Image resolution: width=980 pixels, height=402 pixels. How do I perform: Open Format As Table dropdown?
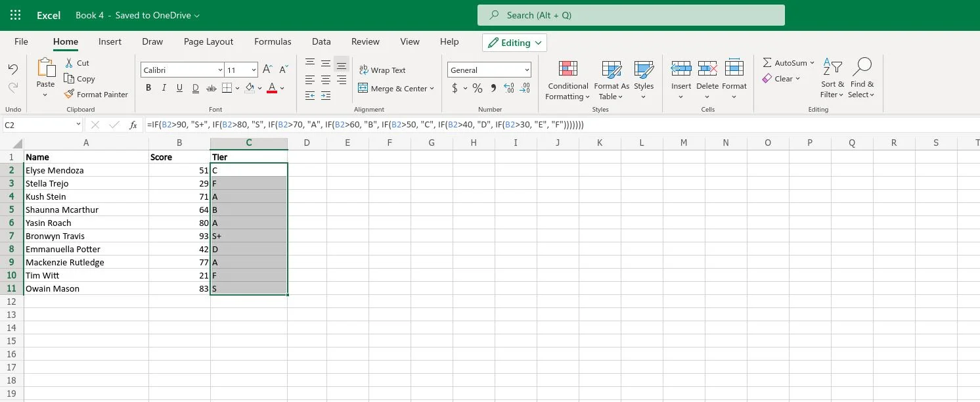(x=612, y=80)
